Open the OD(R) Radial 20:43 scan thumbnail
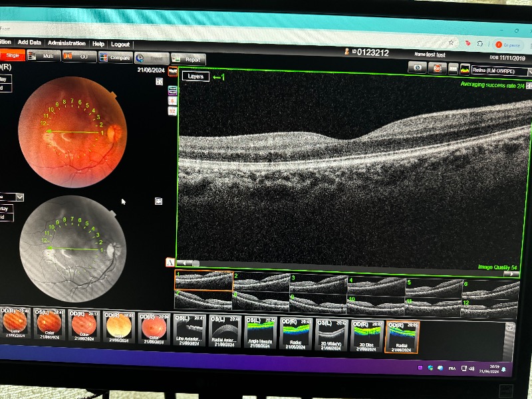The width and height of the screenshot is (532, 399). pyautogui.click(x=295, y=333)
